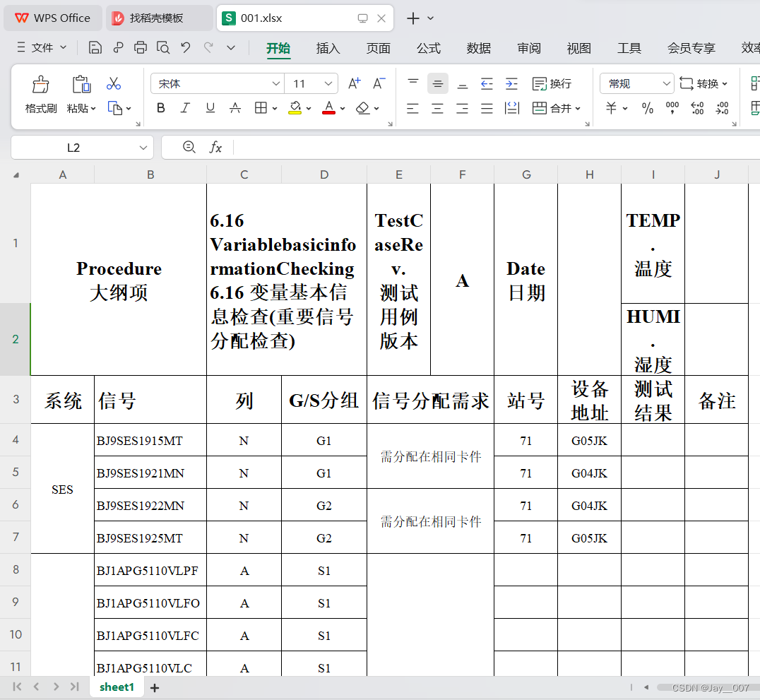Click the Wrap Text (换行) button
The width and height of the screenshot is (760, 700).
pos(552,84)
